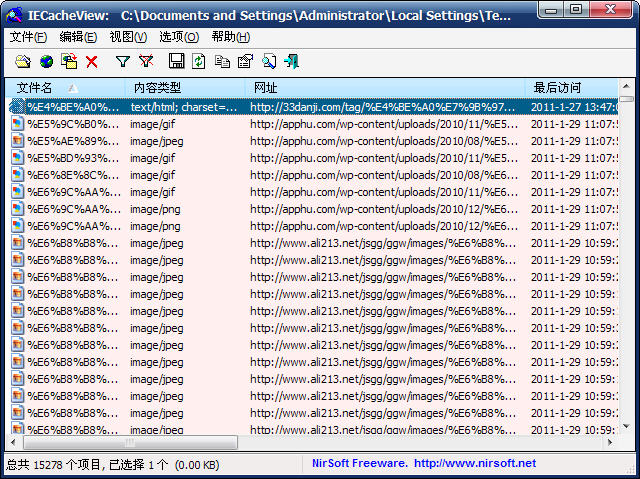Click the text/html; charset=... cell
The height and width of the screenshot is (479, 640).
[x=184, y=107]
